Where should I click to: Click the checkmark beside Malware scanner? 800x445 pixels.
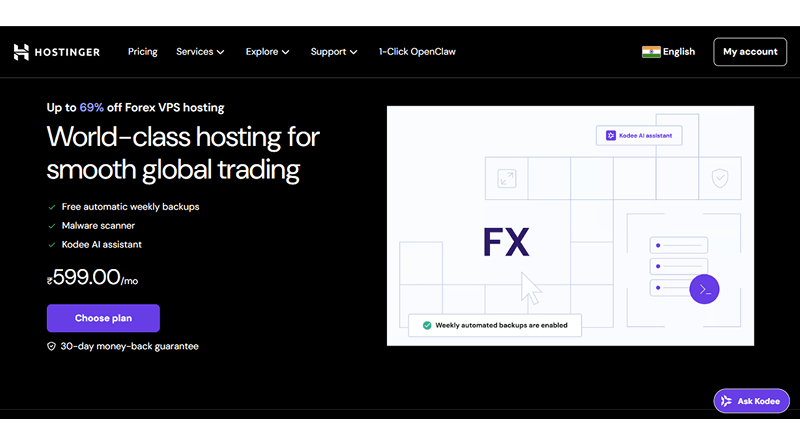(x=52, y=226)
